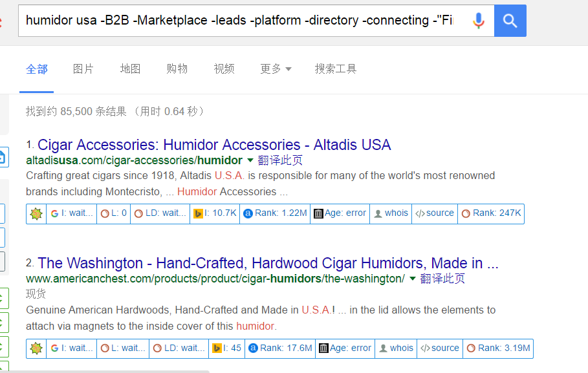Click 'L: wait...' in americanchest toolbar
588x373 pixels.
(123, 348)
